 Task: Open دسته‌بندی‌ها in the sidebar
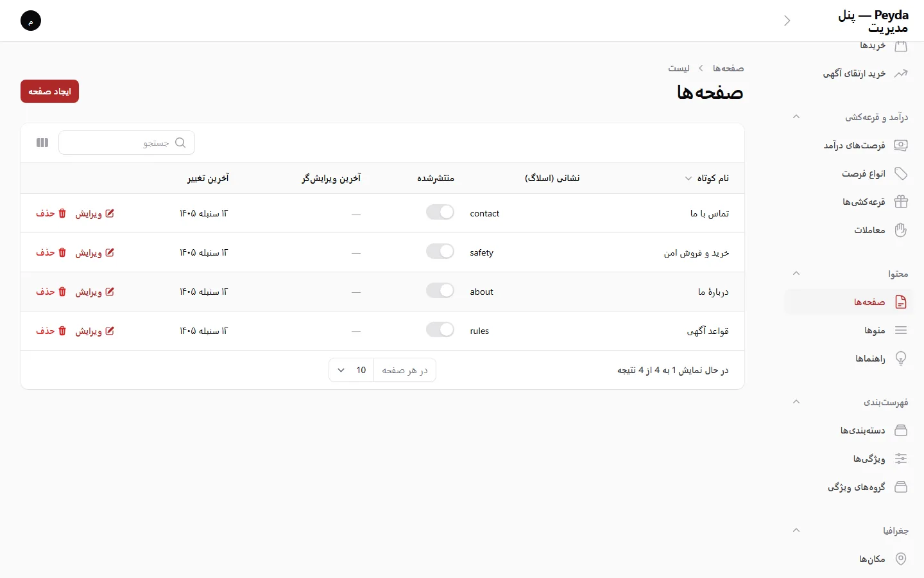click(849, 430)
